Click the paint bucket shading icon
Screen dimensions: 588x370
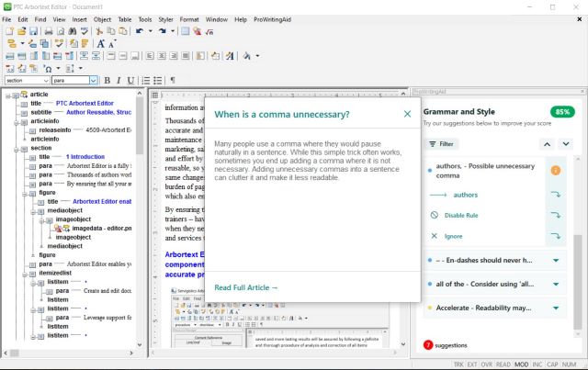(x=247, y=56)
